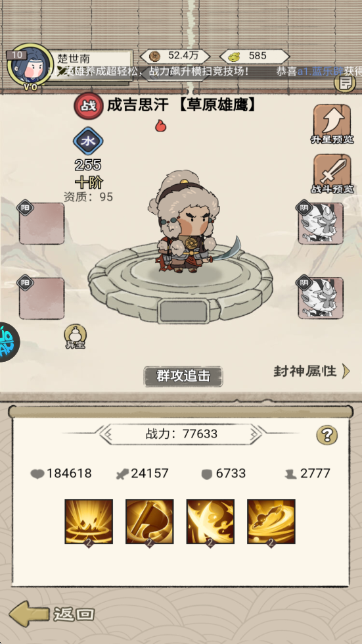This screenshot has height=644, width=362.
Task: Select the fourth golden whirlwind skill icon
Action: [x=271, y=522]
